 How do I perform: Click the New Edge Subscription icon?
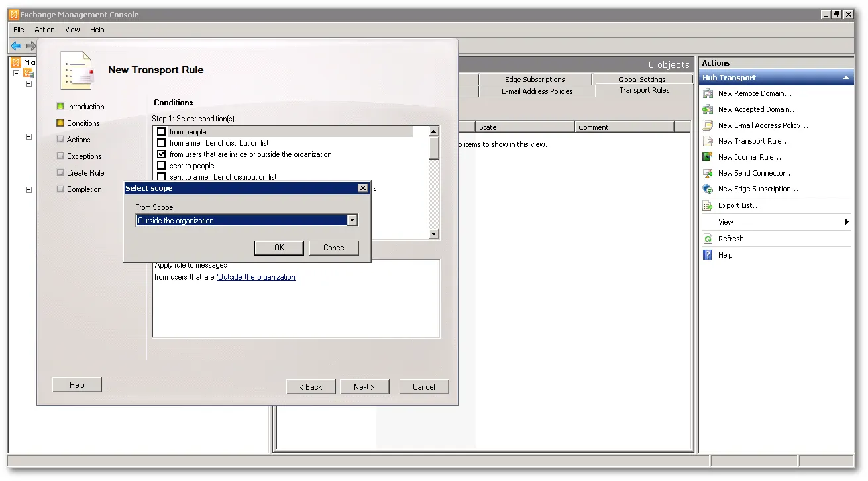708,189
